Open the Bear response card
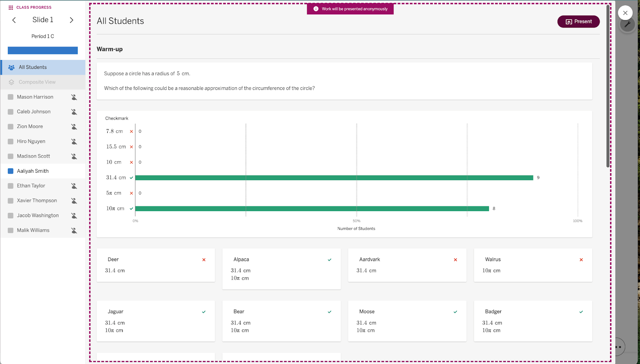 [x=282, y=321]
